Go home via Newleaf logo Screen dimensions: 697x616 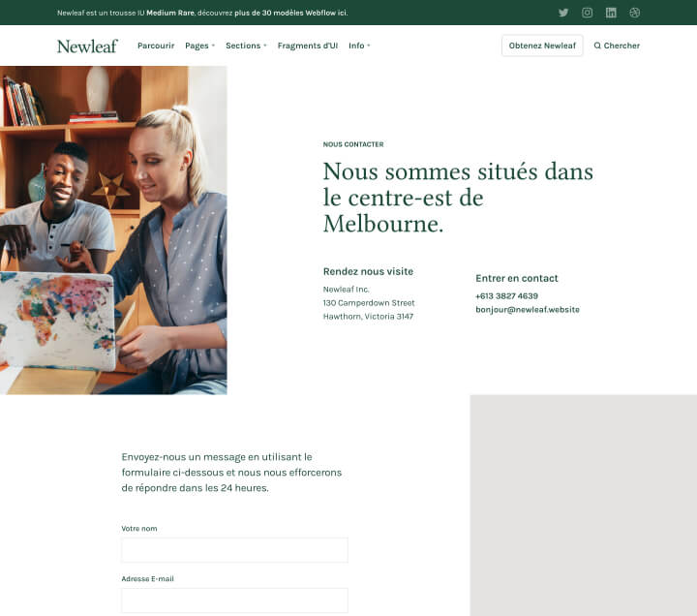[87, 46]
